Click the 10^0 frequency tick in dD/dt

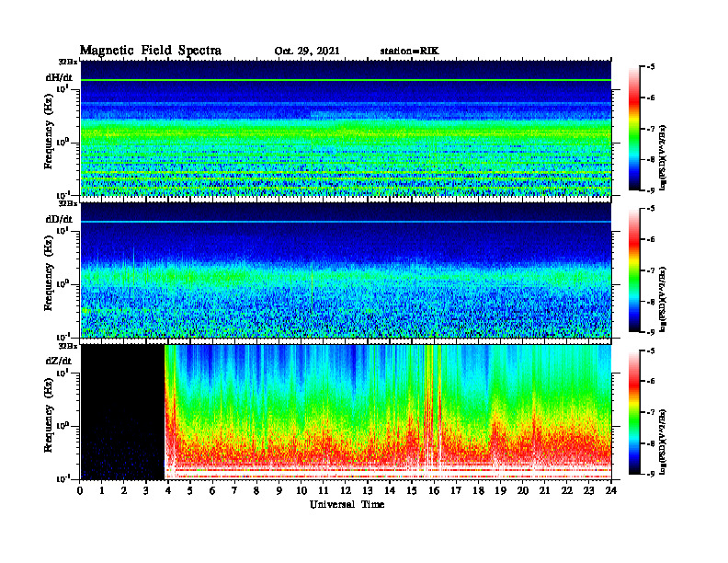63,283
